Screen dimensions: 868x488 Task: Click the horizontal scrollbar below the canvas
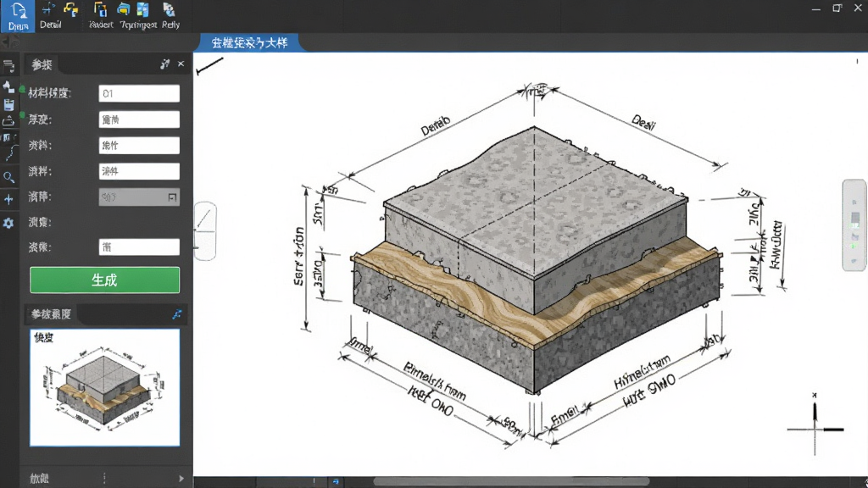pos(511,482)
